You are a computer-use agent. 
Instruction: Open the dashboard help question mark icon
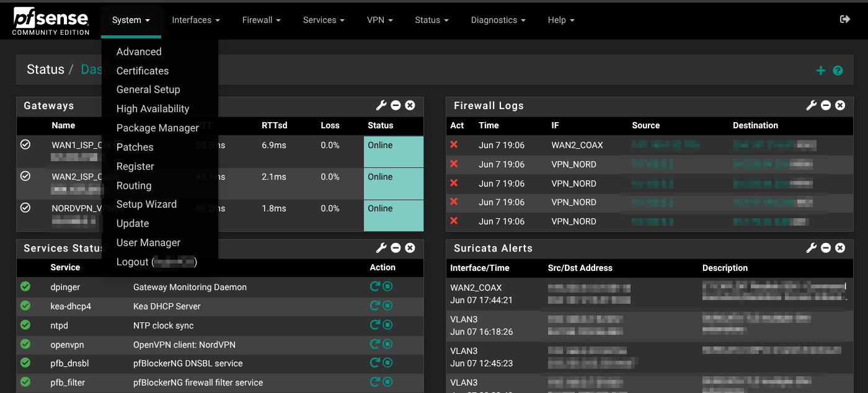point(838,71)
